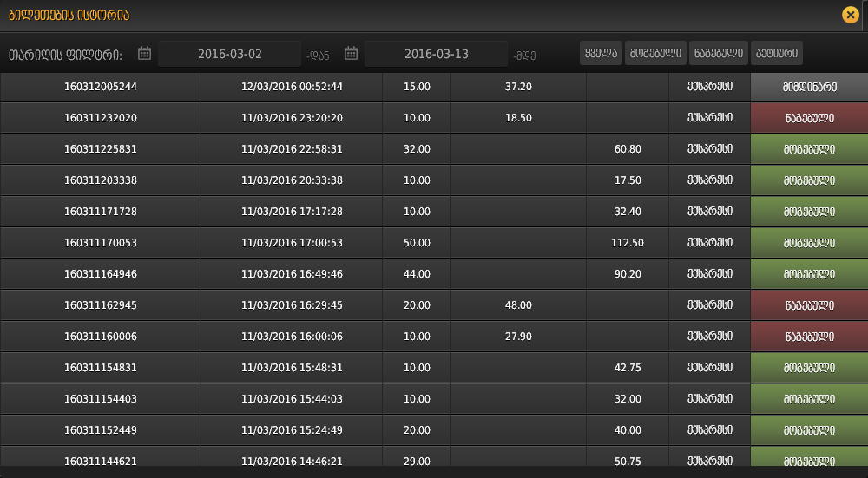Click the წაგებული status of ticket 160311160006
Screen dimensions: 868x478
809,337
